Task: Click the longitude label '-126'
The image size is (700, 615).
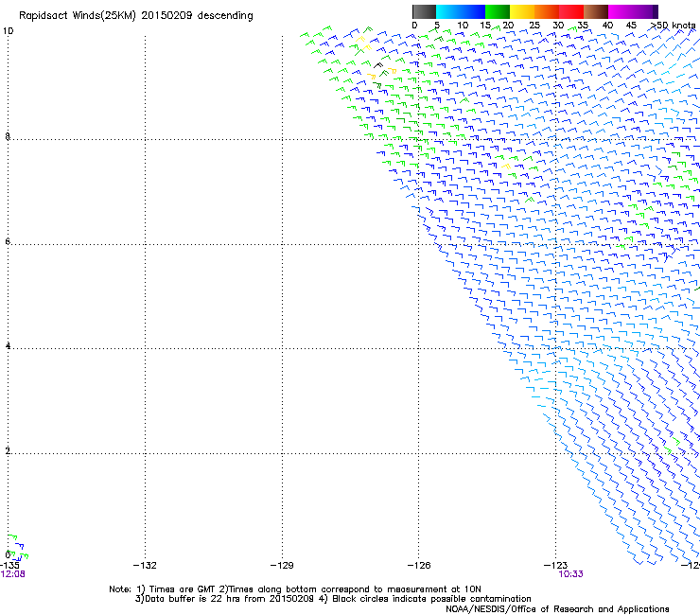Action: (x=419, y=566)
